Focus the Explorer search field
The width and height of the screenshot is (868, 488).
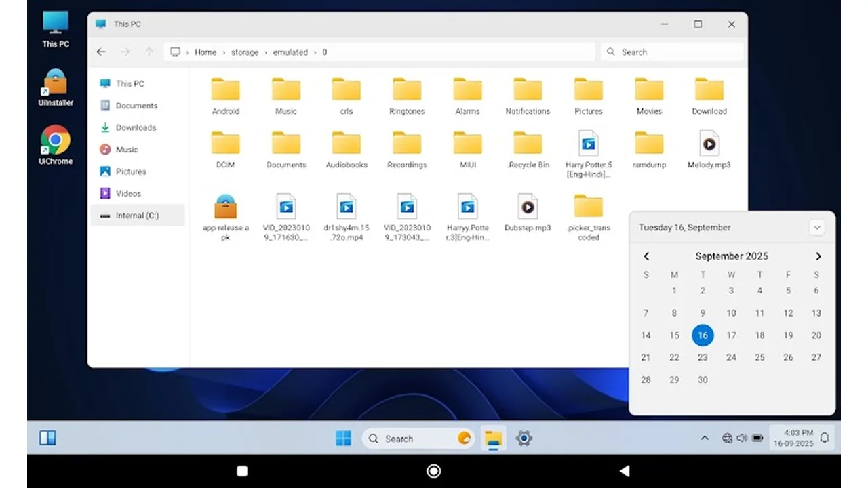pyautogui.click(x=672, y=52)
